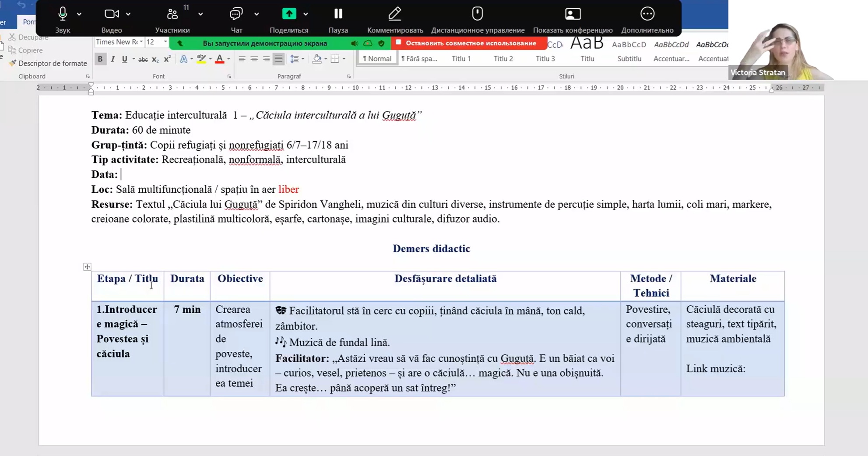Toggle bold formatting

(100, 59)
